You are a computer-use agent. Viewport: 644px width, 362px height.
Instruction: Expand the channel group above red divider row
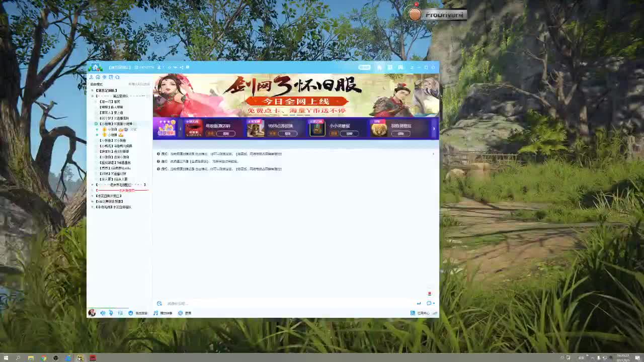point(93,185)
